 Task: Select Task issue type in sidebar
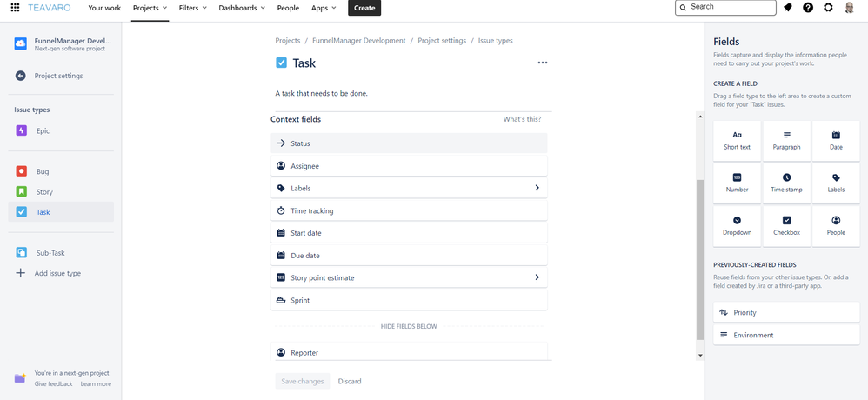61,212
